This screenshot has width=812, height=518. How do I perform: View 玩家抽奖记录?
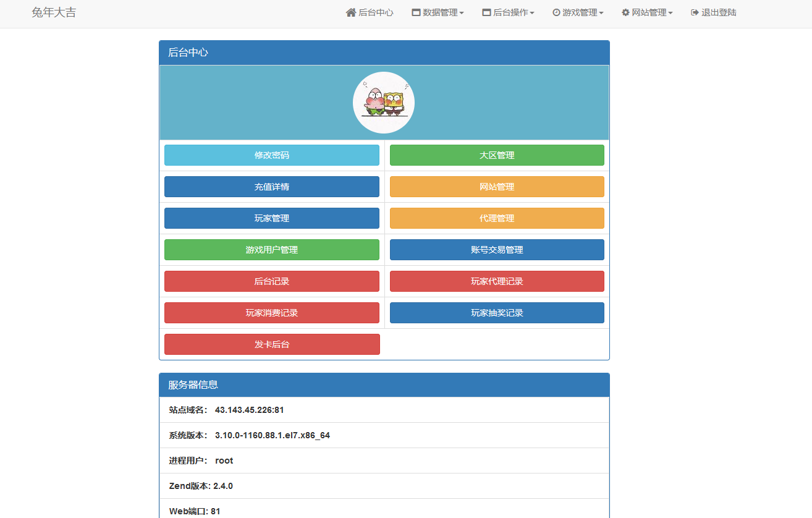[x=497, y=313]
